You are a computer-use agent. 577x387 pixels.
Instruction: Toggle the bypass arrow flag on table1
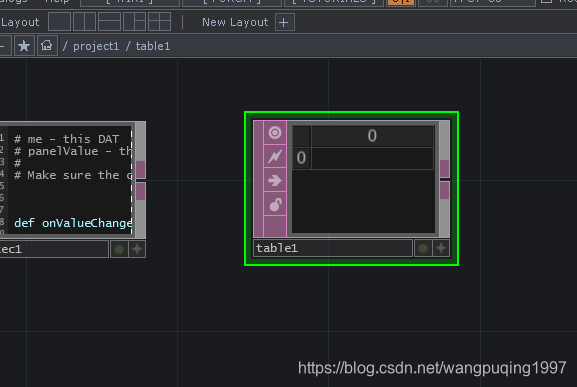pyautogui.click(x=275, y=180)
